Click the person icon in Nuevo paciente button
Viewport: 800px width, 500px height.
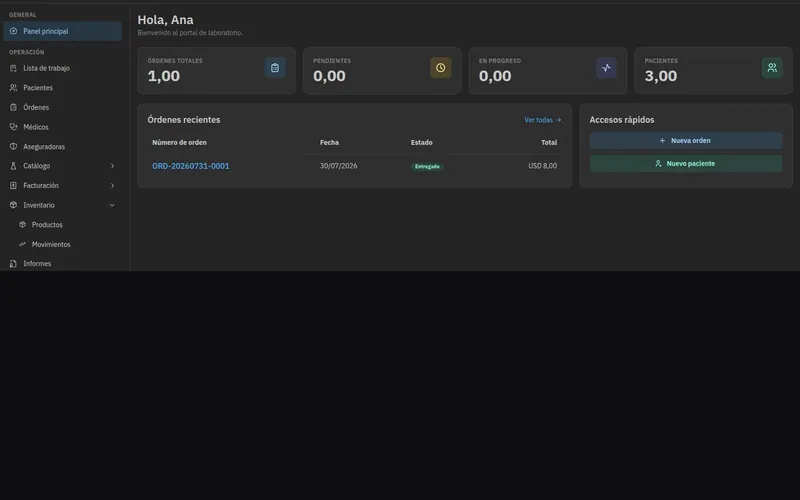(x=658, y=163)
